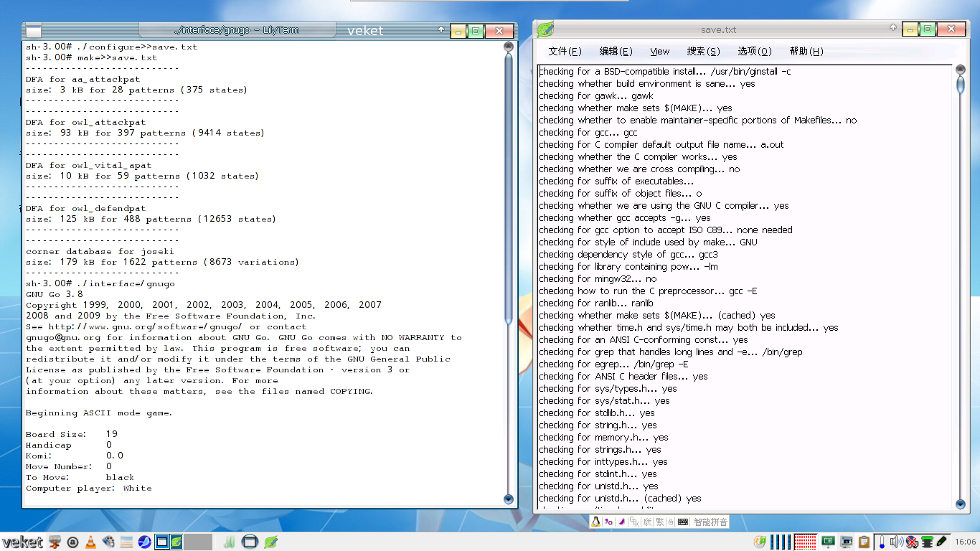
Task: Click the red dotted memory monitor
Action: pos(805,542)
